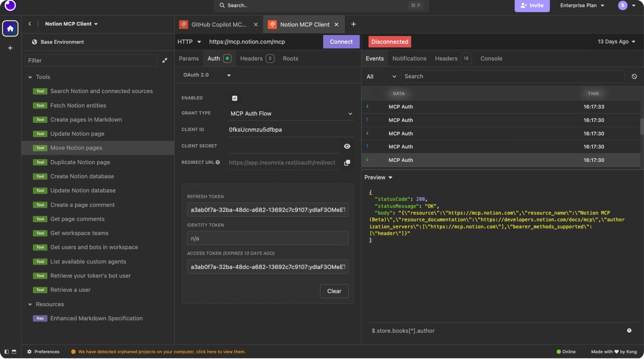
Task: Click the Connect button
Action: (x=341, y=42)
